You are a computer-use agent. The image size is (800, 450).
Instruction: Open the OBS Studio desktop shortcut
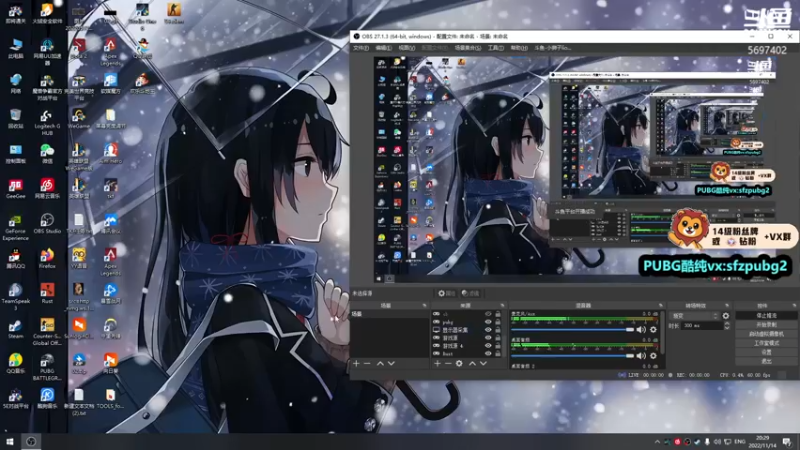47,223
